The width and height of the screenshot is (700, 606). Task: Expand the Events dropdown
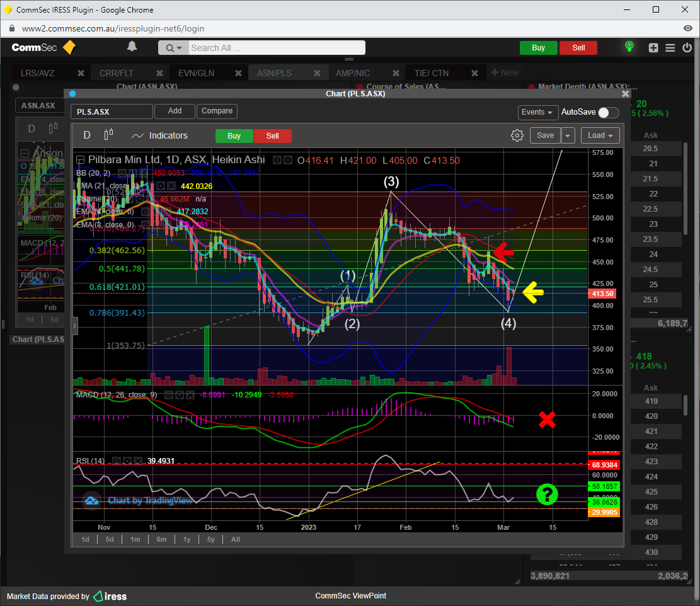[x=537, y=112]
